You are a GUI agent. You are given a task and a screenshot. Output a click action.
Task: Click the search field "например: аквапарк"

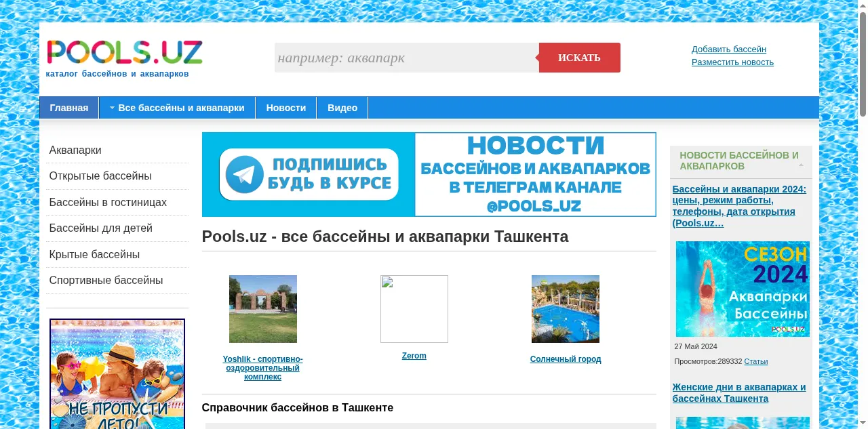click(407, 58)
